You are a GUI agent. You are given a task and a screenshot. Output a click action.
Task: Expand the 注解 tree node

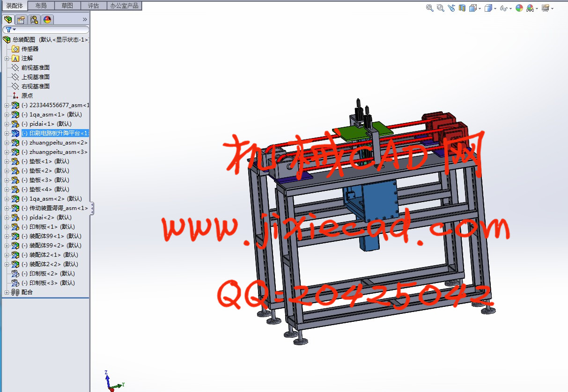(x=7, y=58)
